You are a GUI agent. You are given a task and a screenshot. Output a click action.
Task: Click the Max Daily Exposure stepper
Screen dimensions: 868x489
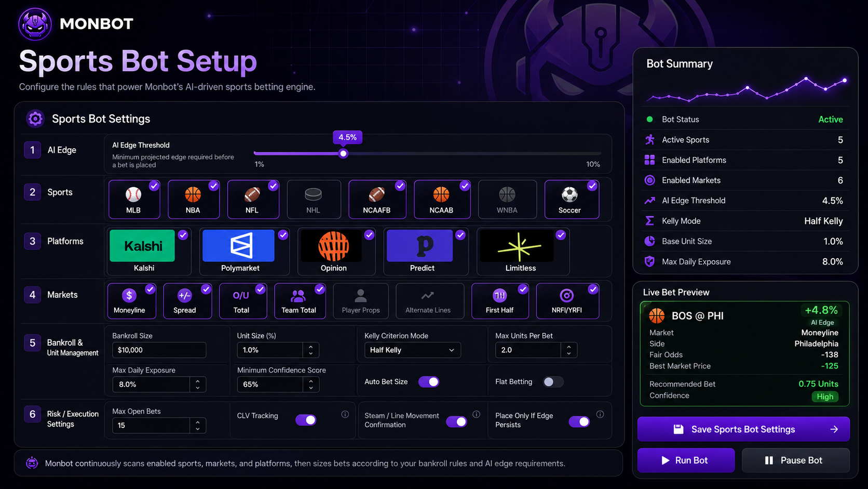tap(198, 385)
